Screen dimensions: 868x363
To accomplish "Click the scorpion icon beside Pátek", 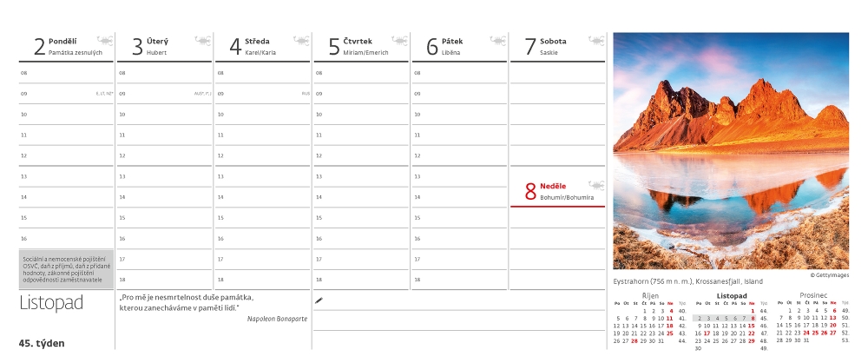I will [498, 40].
